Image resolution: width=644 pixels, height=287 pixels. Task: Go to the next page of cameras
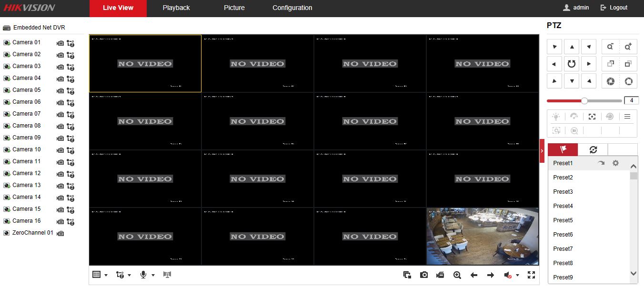coord(490,275)
